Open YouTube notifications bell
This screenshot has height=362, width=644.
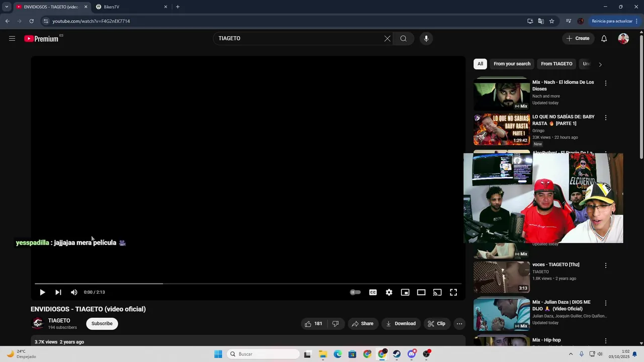pos(604,39)
